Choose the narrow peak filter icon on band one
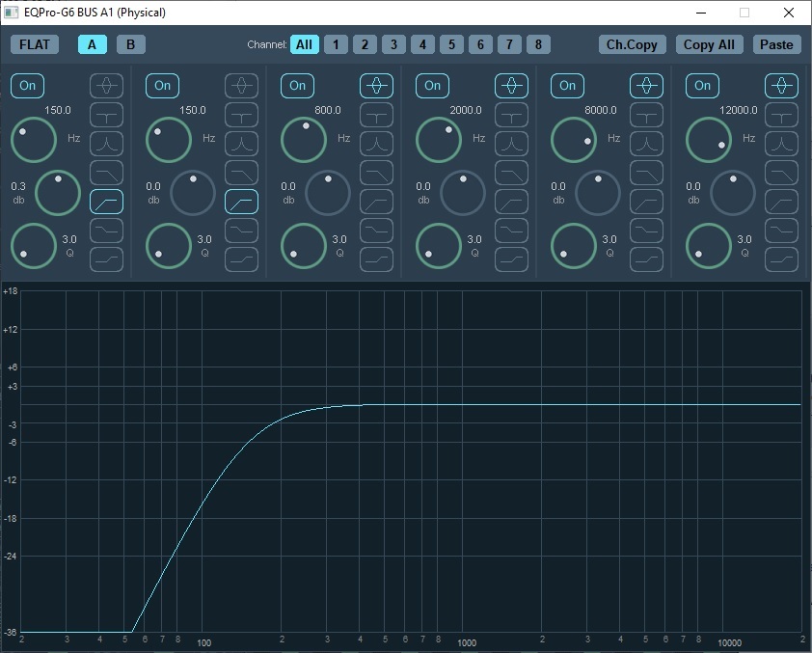Image resolution: width=812 pixels, height=653 pixels. coord(106,144)
